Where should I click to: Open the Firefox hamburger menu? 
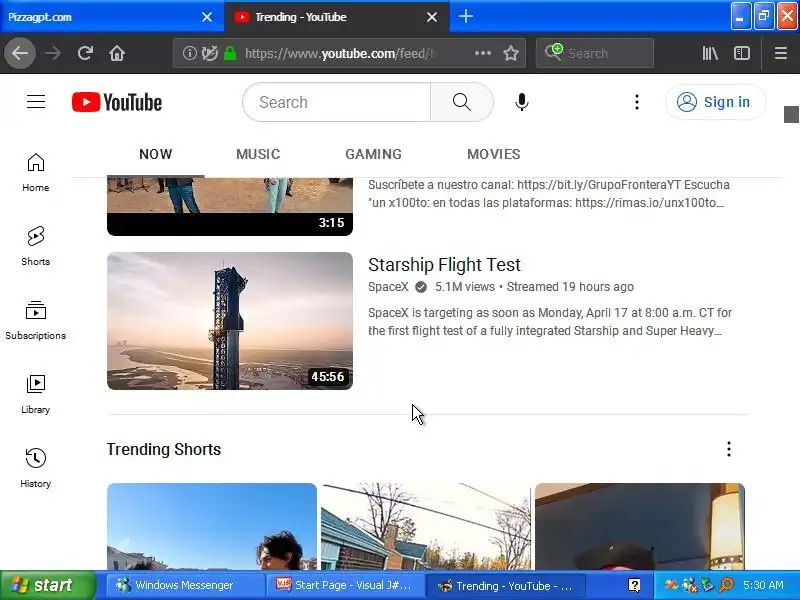781,53
